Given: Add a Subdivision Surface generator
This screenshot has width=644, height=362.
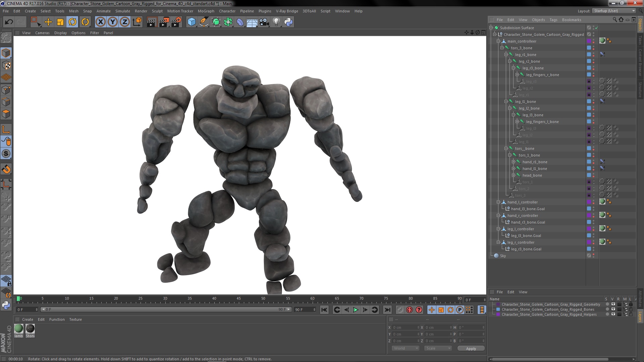Looking at the screenshot, I should 216,22.
